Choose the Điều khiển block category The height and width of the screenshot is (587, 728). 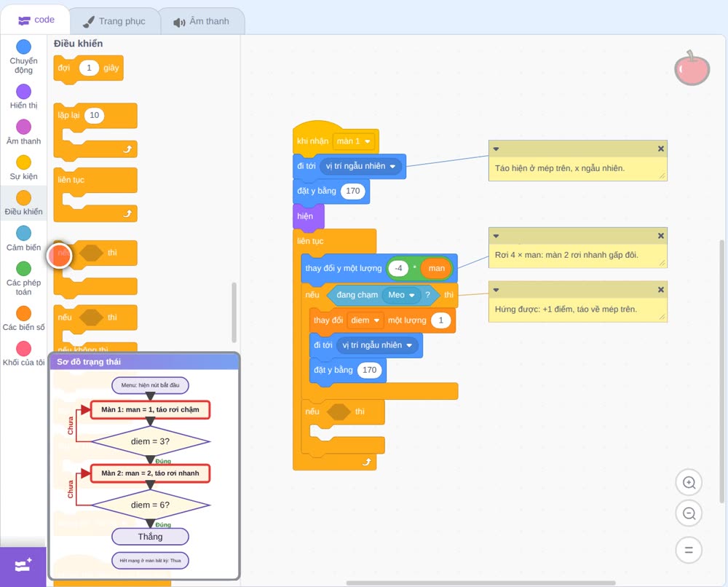(24, 203)
